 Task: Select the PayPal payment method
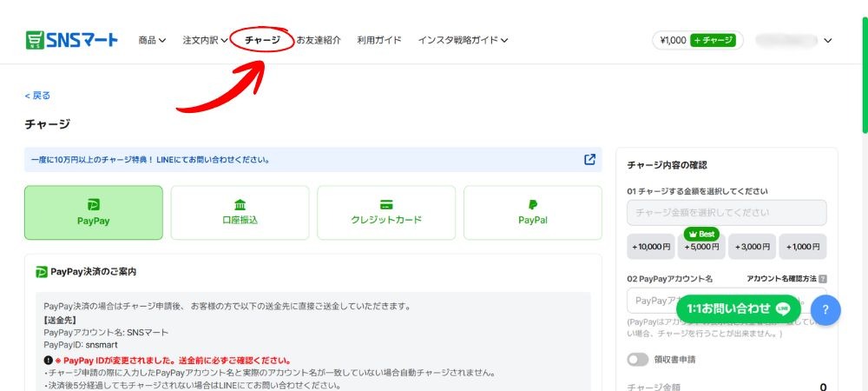pyautogui.click(x=532, y=212)
